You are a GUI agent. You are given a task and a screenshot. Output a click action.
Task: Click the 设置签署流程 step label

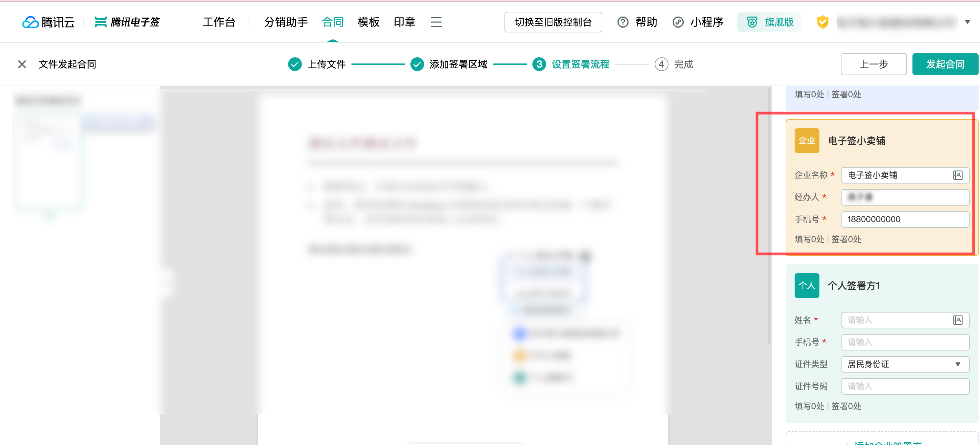coord(581,64)
